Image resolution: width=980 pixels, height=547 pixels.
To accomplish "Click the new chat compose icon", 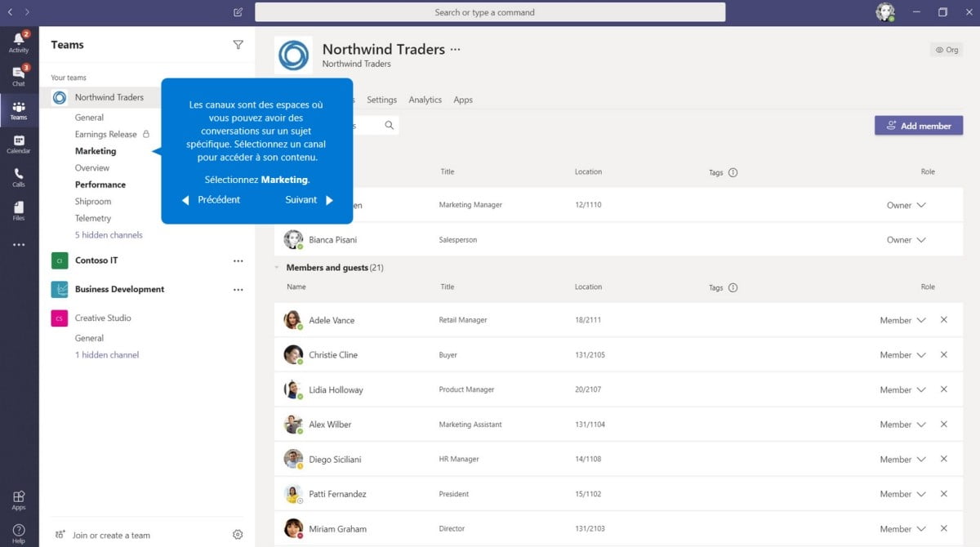I will [x=238, y=12].
